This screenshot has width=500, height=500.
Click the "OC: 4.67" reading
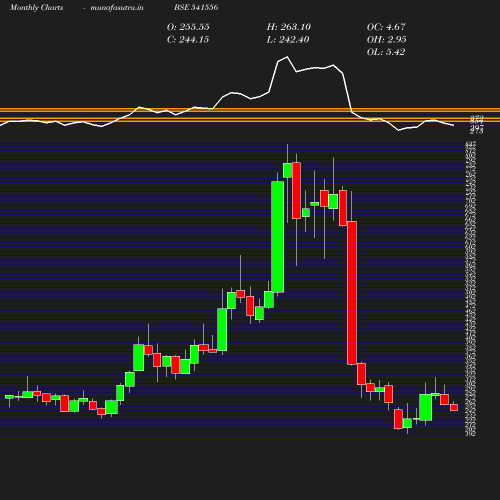tap(386, 27)
